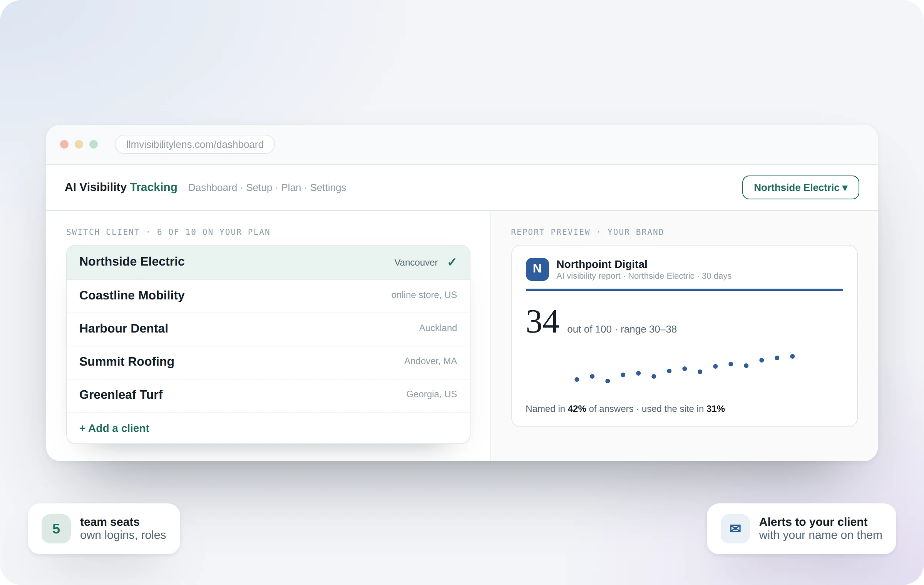The image size is (924, 585).
Task: Click the last dot in trend chart
Action: (x=792, y=356)
